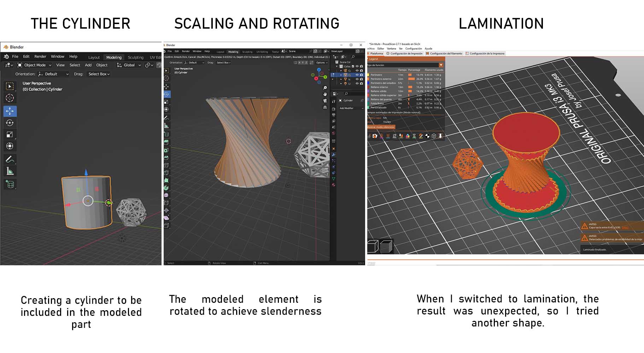Screen dimensions: 644x353
Task: Open the Ayuda menu in PrusaSlicer
Action: [428, 48]
